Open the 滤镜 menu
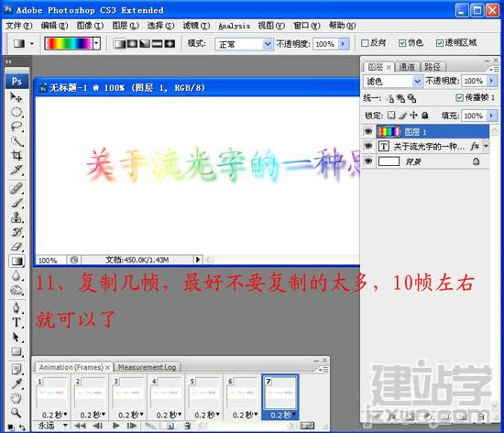 pos(196,26)
